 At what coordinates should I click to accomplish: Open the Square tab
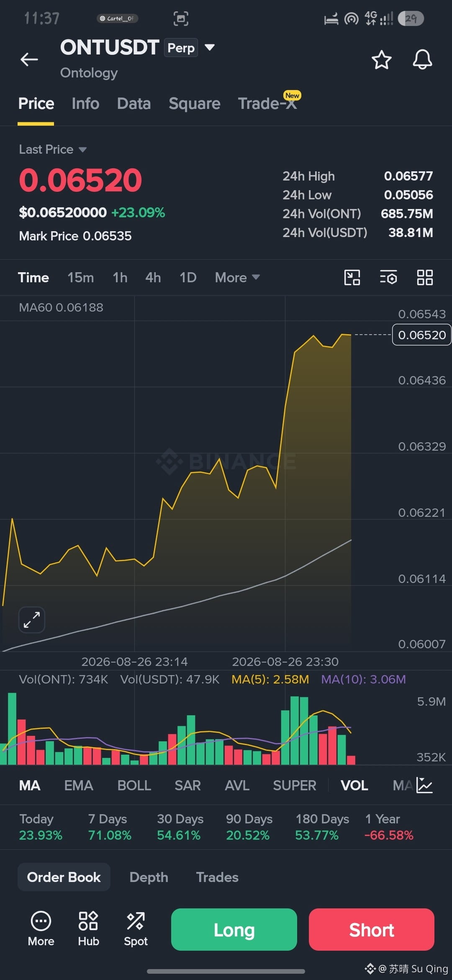(194, 103)
